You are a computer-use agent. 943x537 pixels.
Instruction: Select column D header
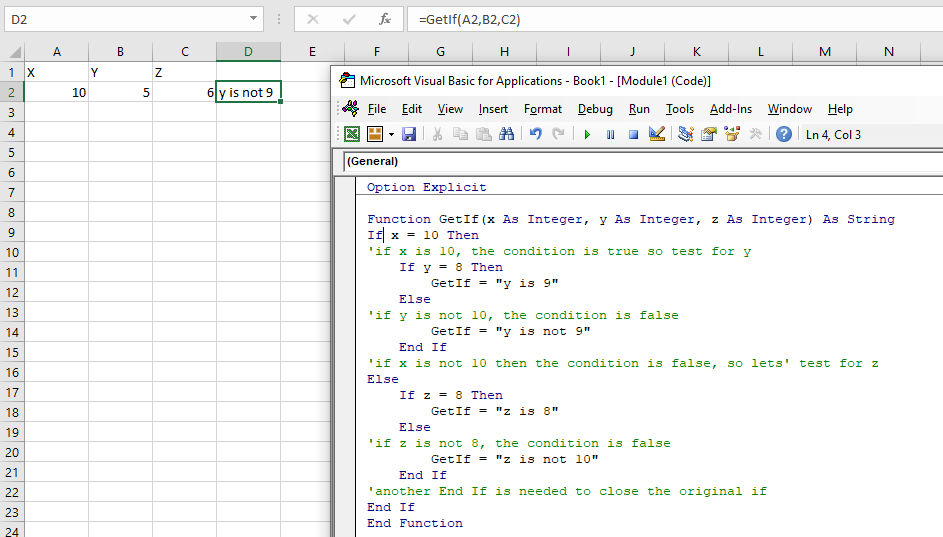[248, 52]
